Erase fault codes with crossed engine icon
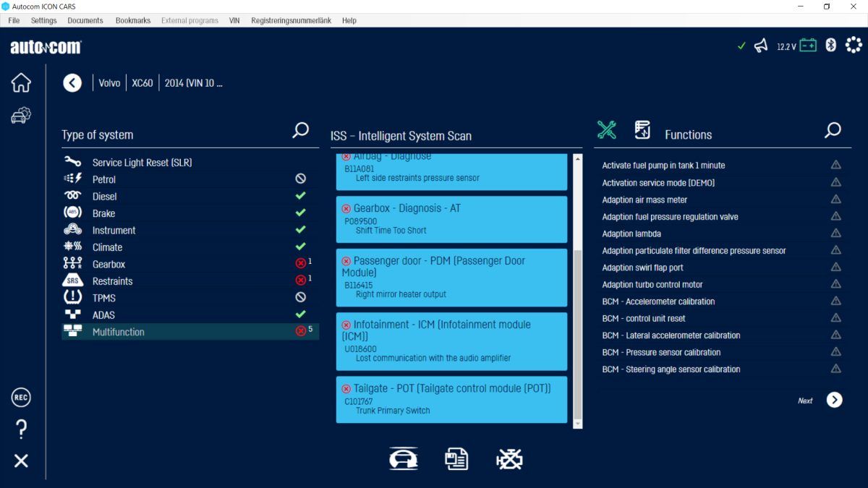Viewport: 868px width, 488px height. (x=509, y=459)
